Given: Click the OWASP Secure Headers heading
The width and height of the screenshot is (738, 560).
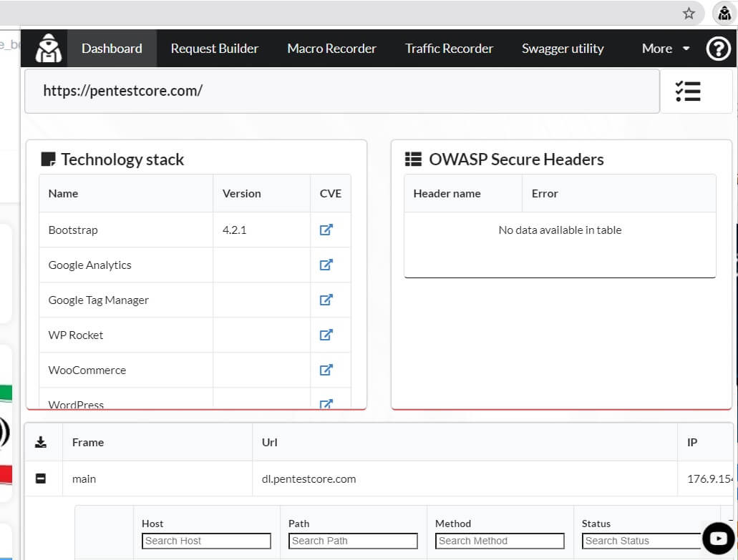Looking at the screenshot, I should (516, 159).
